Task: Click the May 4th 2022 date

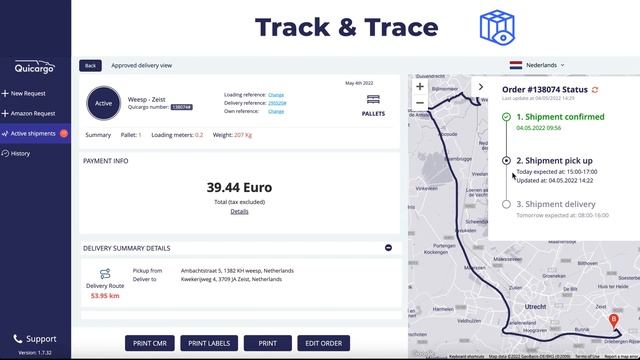Action: point(359,83)
